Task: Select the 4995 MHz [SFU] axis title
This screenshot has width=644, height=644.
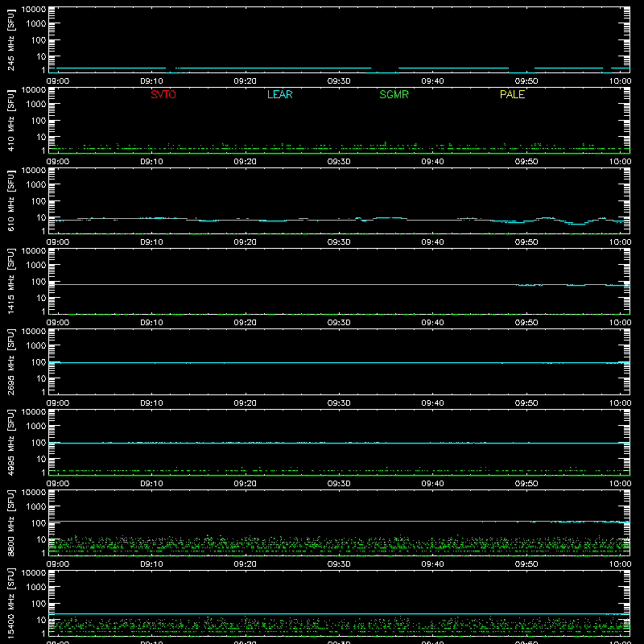Action: [10, 443]
